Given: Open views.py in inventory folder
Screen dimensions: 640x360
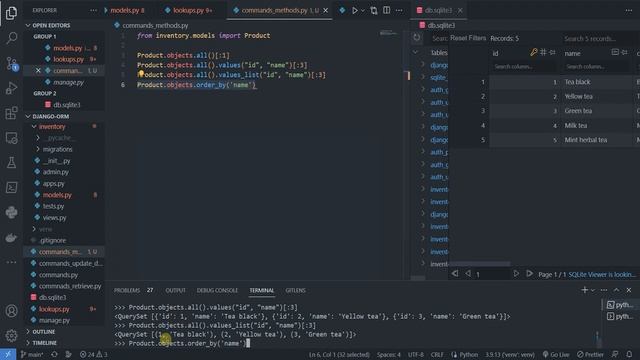Looking at the screenshot, I should (54, 218).
